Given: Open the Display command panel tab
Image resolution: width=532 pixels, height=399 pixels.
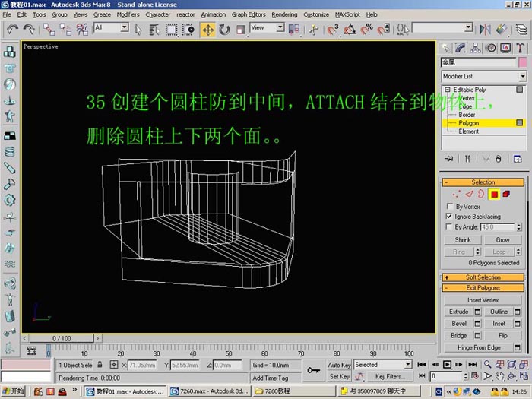Looking at the screenshot, I should (x=505, y=48).
